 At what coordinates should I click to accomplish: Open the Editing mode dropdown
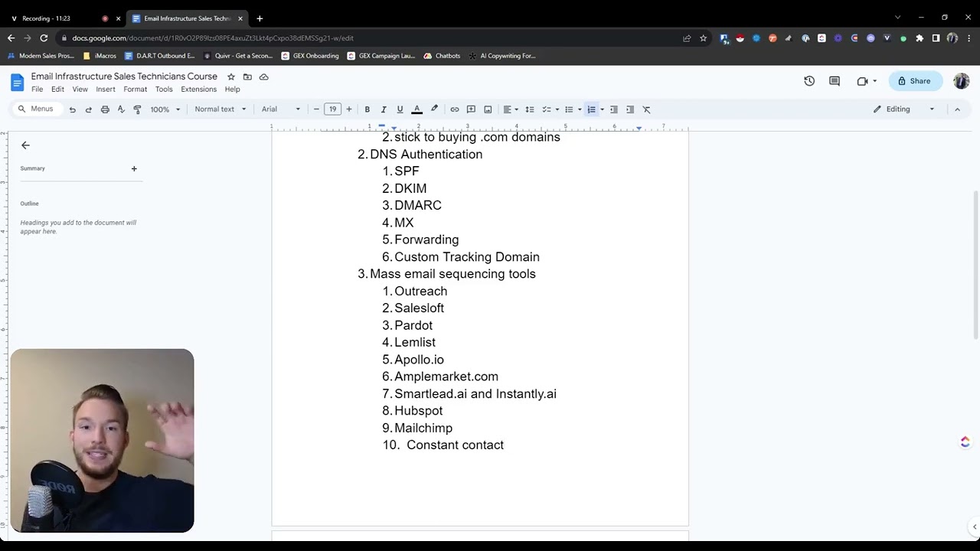click(904, 109)
